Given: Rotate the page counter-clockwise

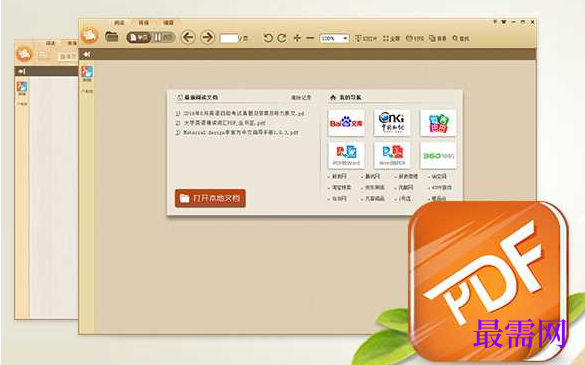Looking at the screenshot, I should tap(268, 38).
